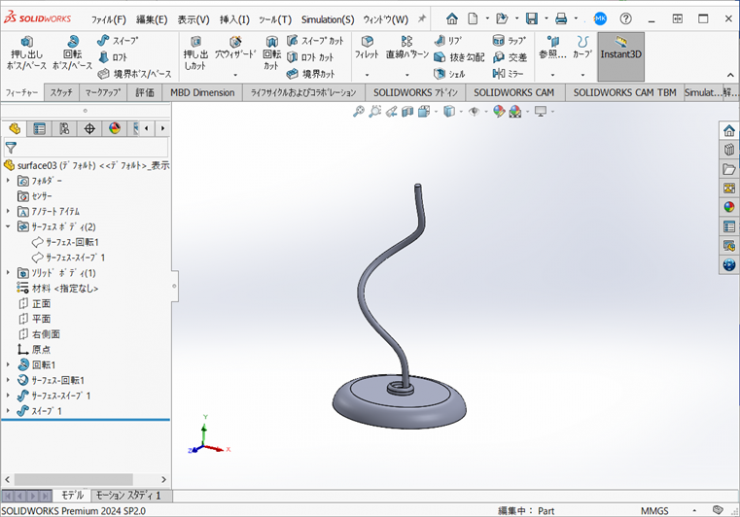
Task: Pin the menu bar with pushpin icon
Action: (421, 19)
